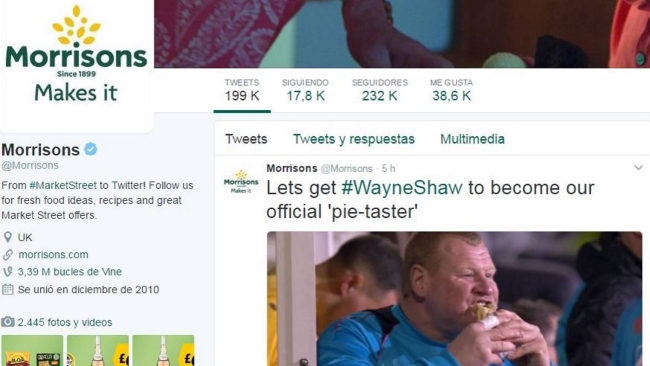Expand the tweet options chevron

pos(638,168)
